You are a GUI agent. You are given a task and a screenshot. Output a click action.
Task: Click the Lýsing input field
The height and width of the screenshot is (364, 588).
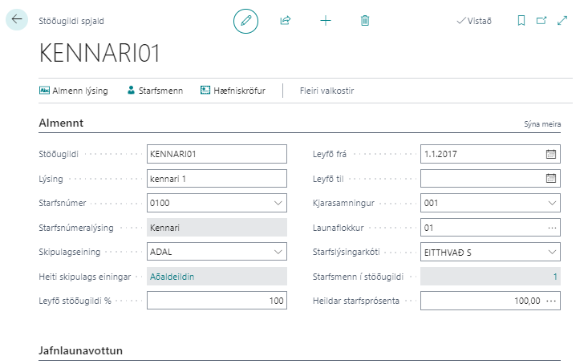(217, 178)
